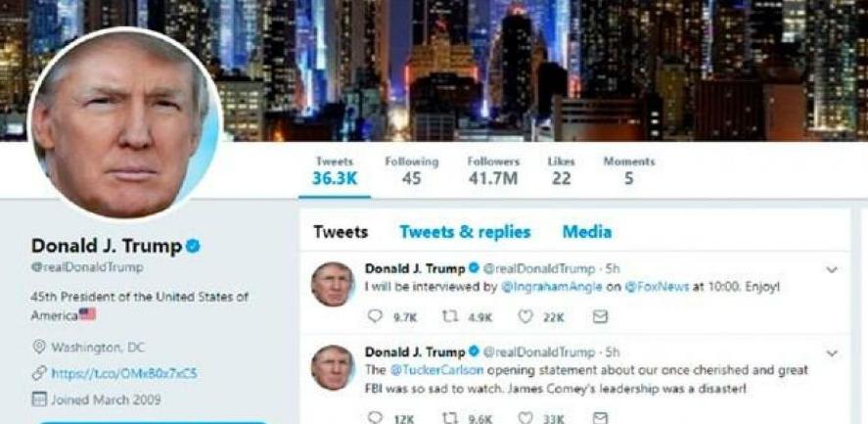Click reply icon on the TuckerCarlson FBI tweet
868x424 pixels.
click(x=375, y=417)
